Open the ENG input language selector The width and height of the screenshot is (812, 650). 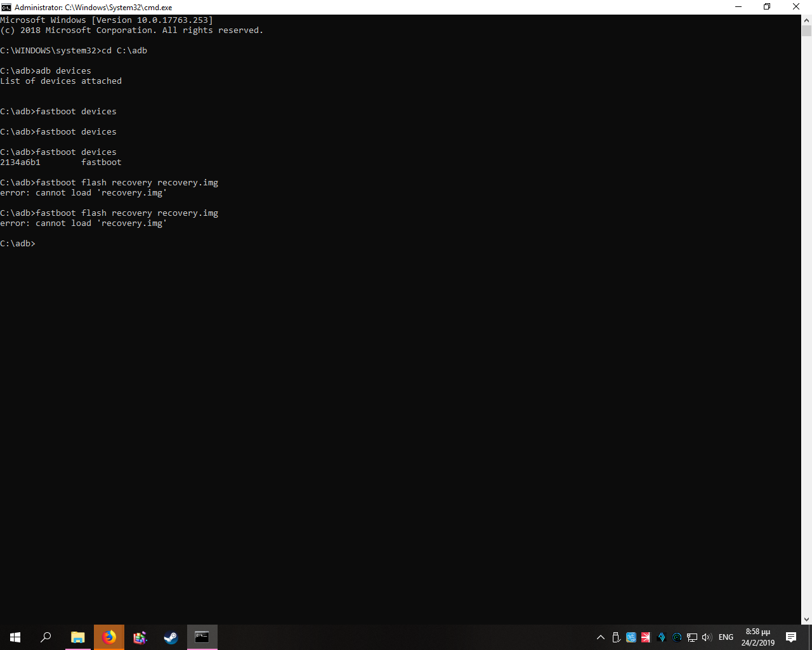pyautogui.click(x=726, y=637)
